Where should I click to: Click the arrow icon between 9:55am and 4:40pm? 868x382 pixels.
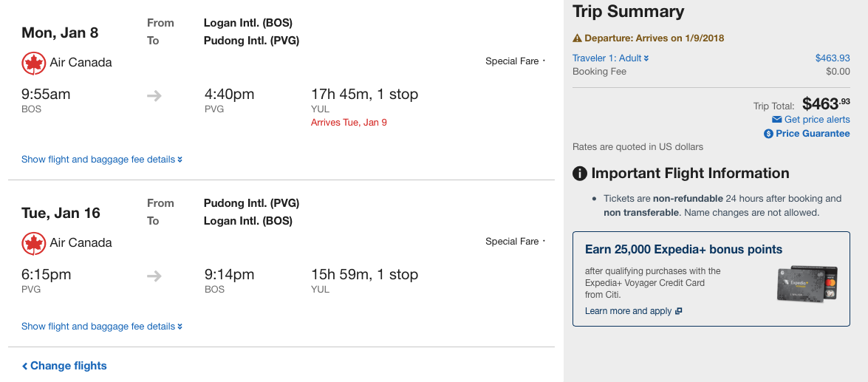154,96
